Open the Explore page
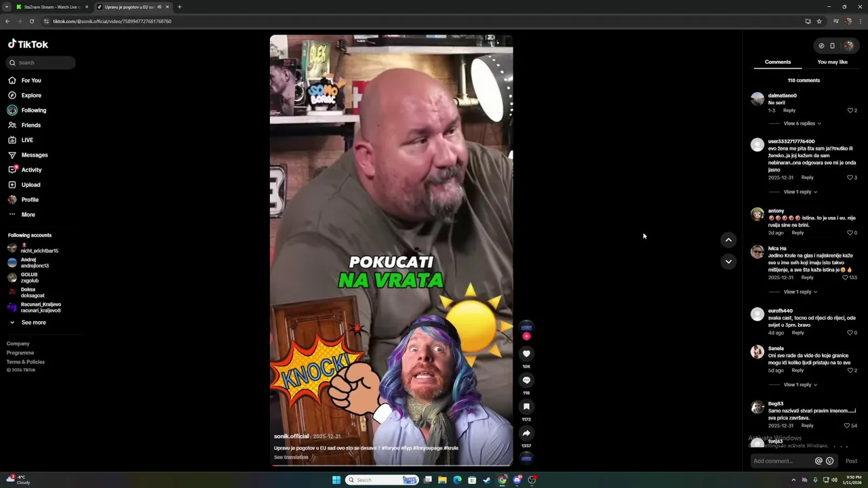 tap(31, 96)
